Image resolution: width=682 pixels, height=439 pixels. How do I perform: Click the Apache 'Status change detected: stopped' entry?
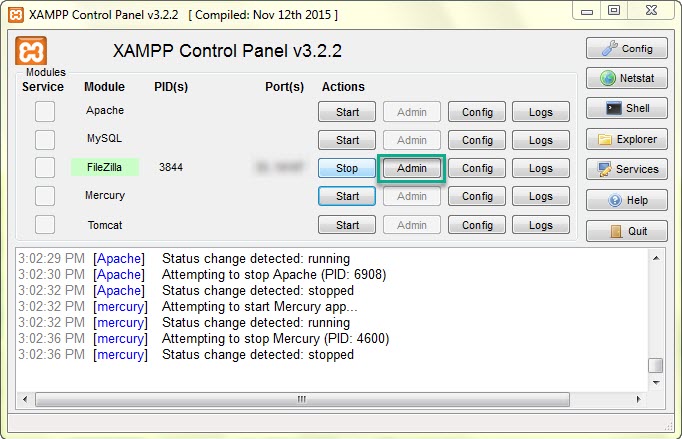point(258,291)
